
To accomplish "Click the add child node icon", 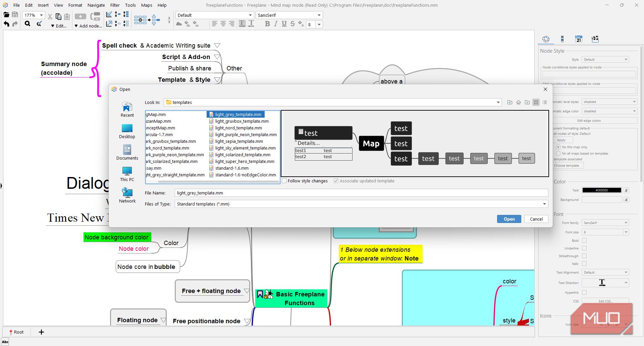I will coord(80,16).
